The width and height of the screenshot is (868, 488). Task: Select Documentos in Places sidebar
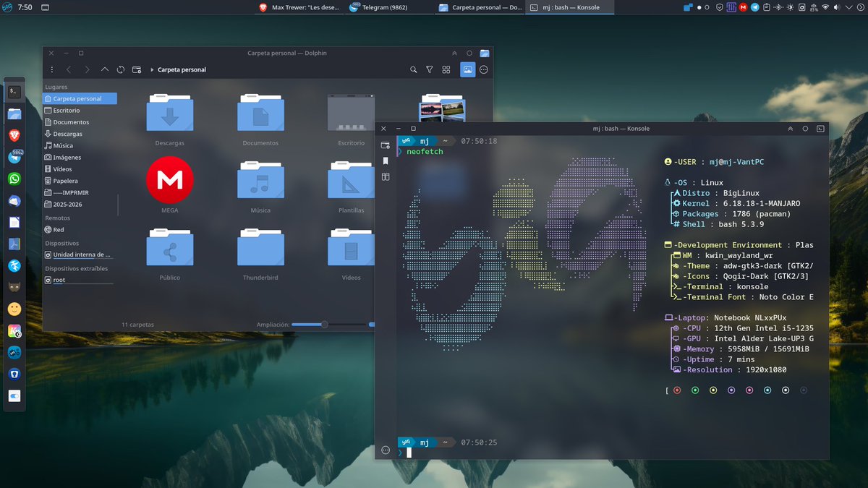(80, 122)
